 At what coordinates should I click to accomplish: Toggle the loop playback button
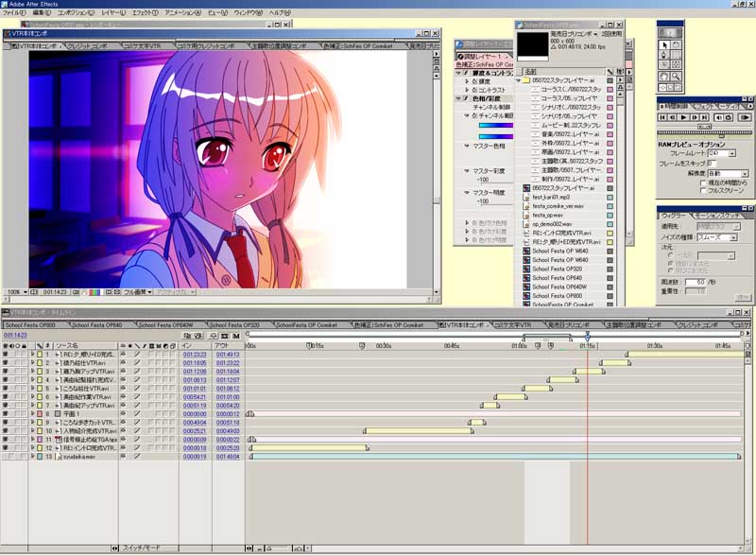coord(728,117)
